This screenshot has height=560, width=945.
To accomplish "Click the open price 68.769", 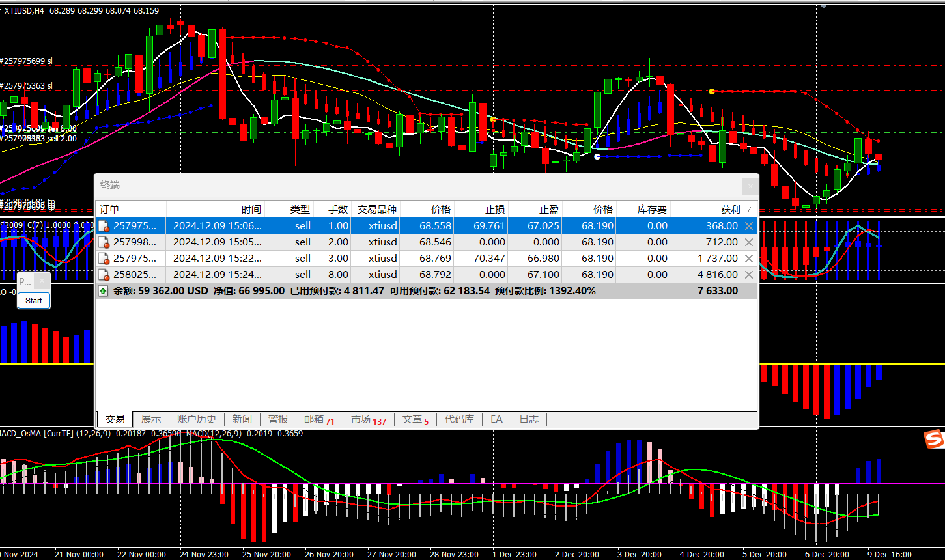I will pyautogui.click(x=435, y=259).
